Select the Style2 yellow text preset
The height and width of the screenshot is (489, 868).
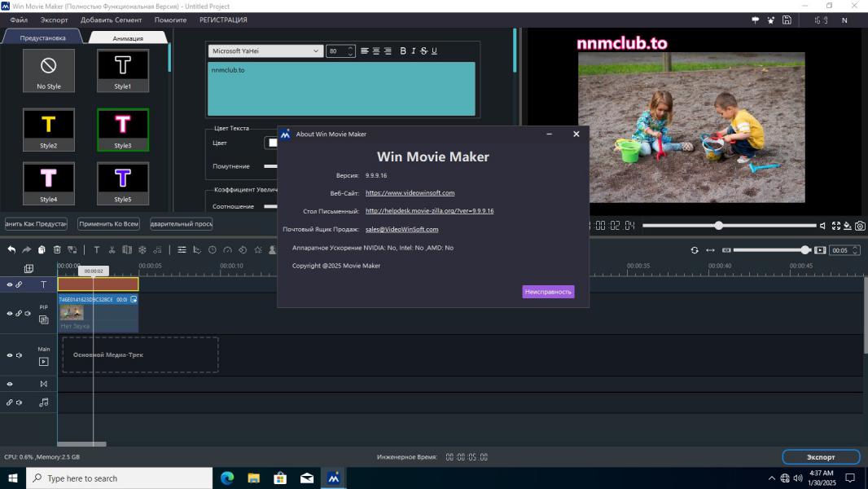(49, 130)
